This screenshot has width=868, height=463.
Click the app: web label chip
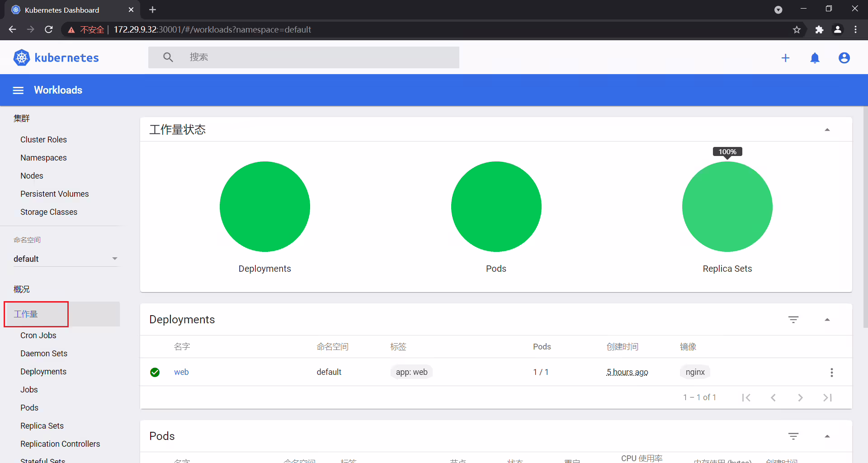(x=411, y=372)
